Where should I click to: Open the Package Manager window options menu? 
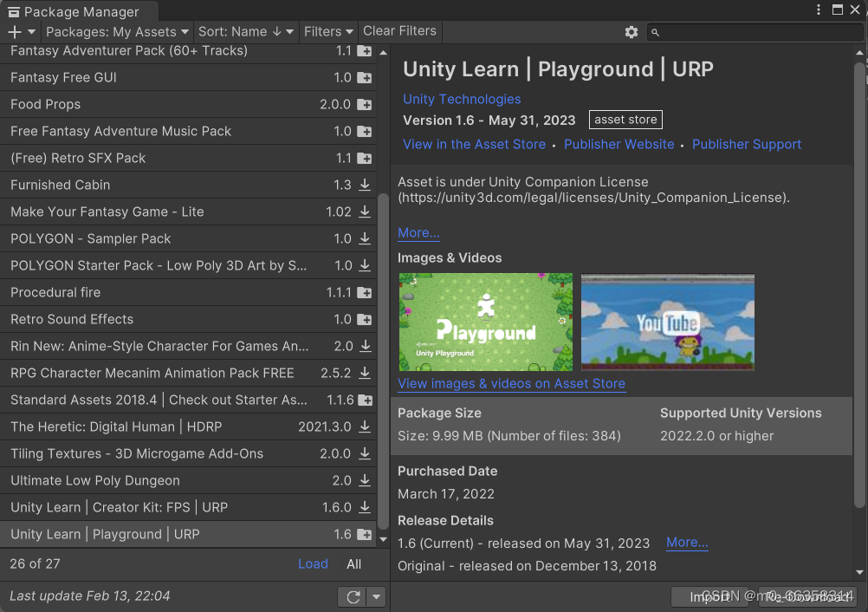click(x=818, y=10)
